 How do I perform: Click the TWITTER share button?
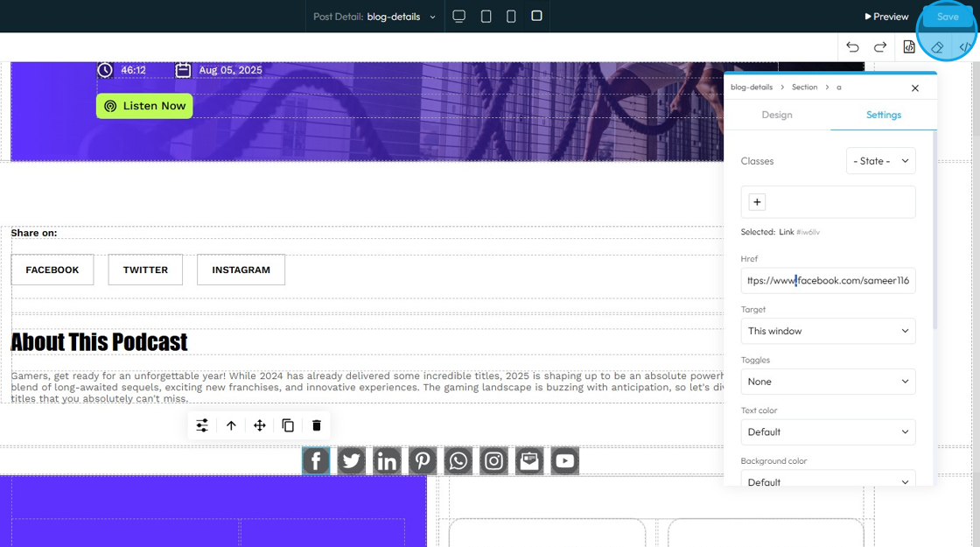[x=145, y=270]
